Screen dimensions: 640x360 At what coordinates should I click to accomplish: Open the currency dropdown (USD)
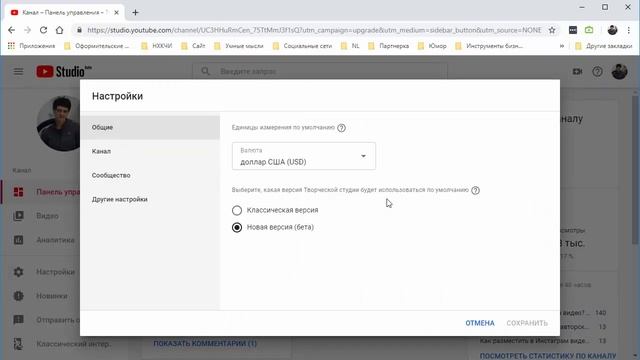[304, 156]
